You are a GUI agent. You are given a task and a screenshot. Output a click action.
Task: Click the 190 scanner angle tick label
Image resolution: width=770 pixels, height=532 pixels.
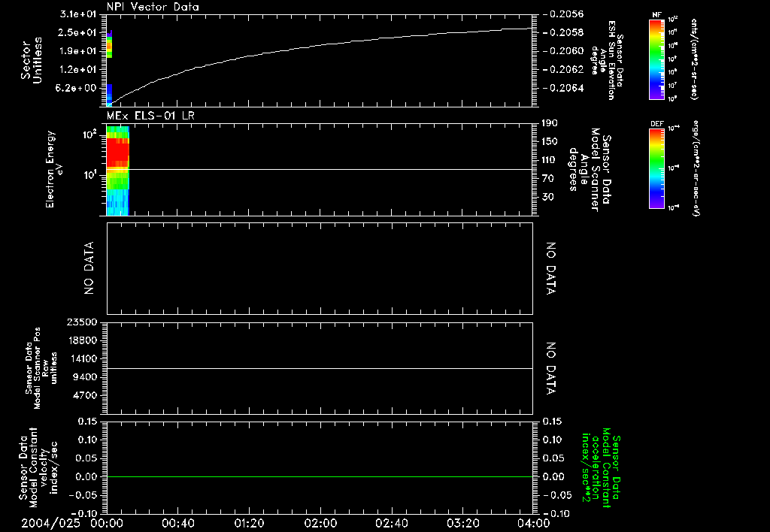pyautogui.click(x=551, y=123)
